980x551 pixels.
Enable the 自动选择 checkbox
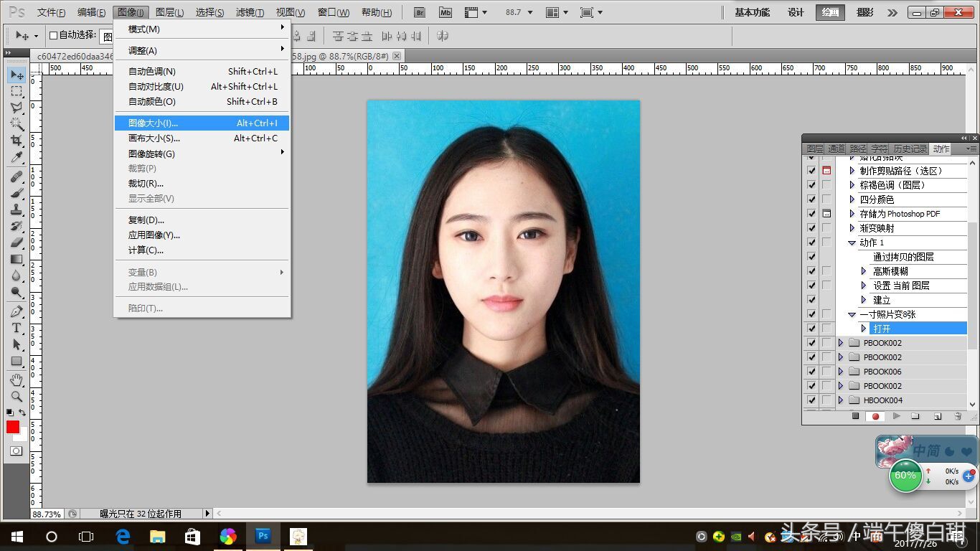pyautogui.click(x=53, y=35)
